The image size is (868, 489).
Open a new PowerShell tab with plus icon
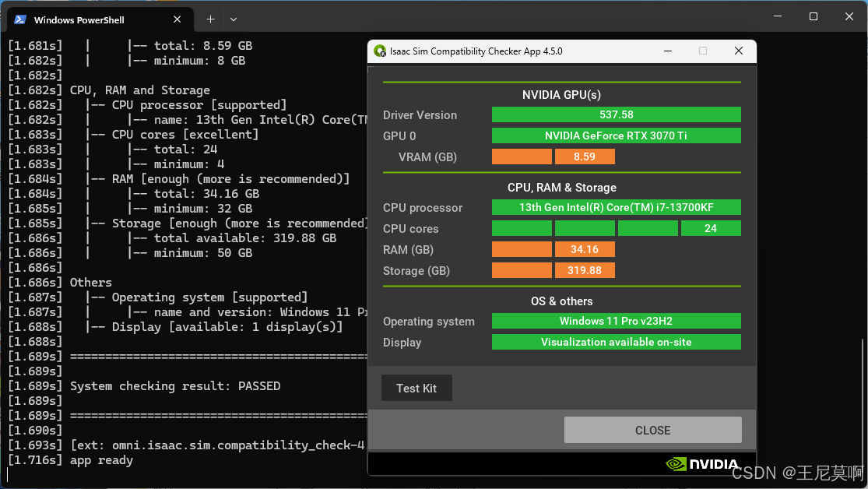coord(210,19)
